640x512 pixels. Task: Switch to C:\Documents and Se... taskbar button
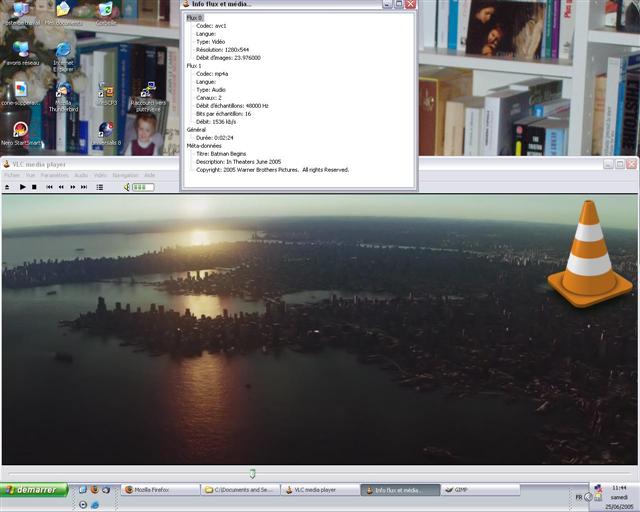click(x=240, y=490)
